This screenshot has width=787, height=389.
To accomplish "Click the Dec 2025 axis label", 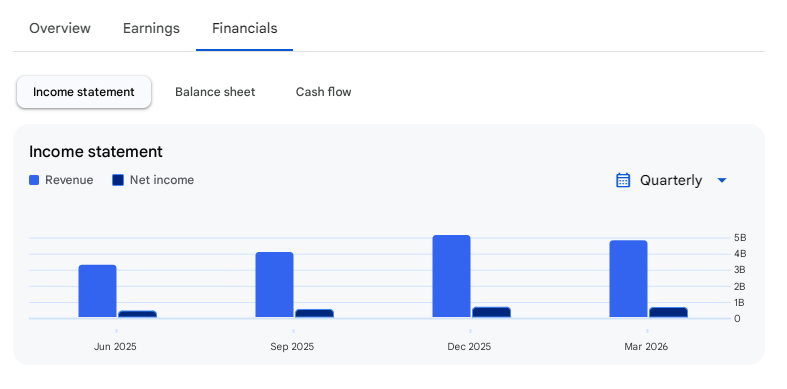I will [x=469, y=347].
